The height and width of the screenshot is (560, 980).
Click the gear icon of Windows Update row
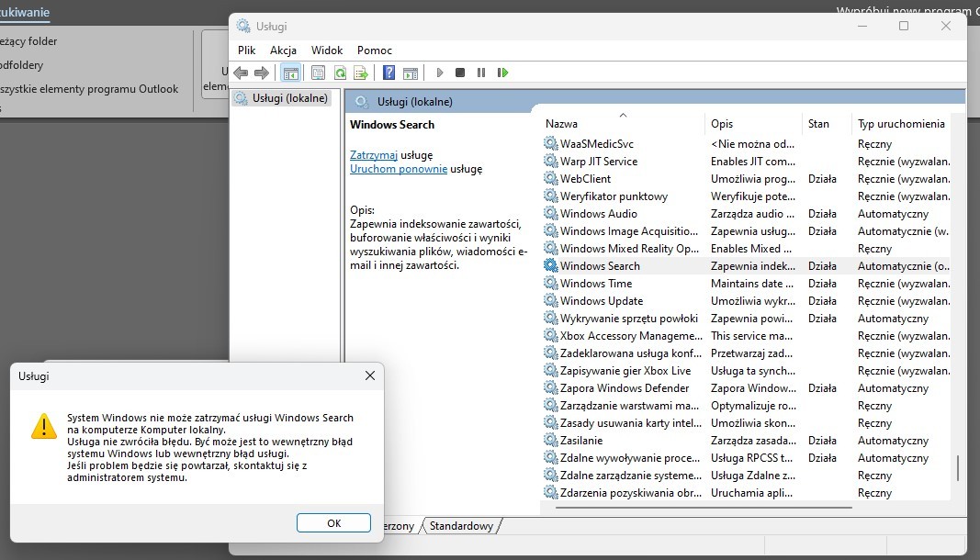(551, 300)
